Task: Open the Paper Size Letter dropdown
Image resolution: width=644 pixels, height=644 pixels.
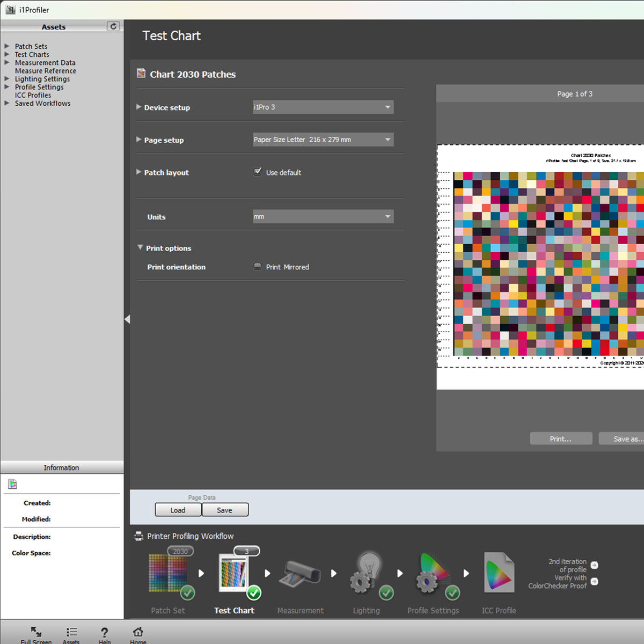Action: pyautogui.click(x=323, y=140)
